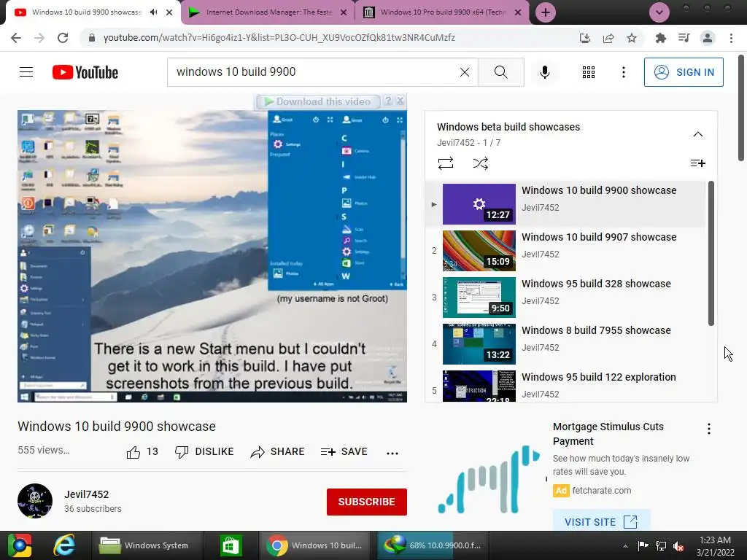Screen dimensions: 747x560
Task: Open media control icon in Chrome toolbar
Action: click(x=684, y=38)
